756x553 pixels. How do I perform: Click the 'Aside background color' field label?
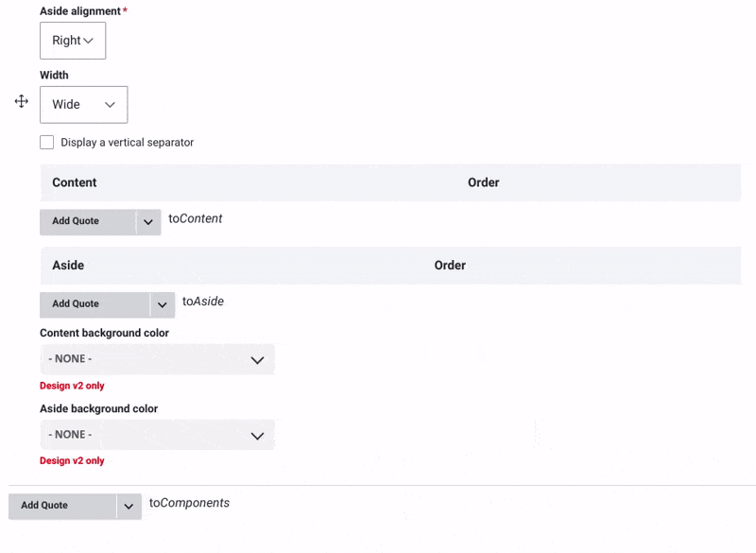coord(98,408)
